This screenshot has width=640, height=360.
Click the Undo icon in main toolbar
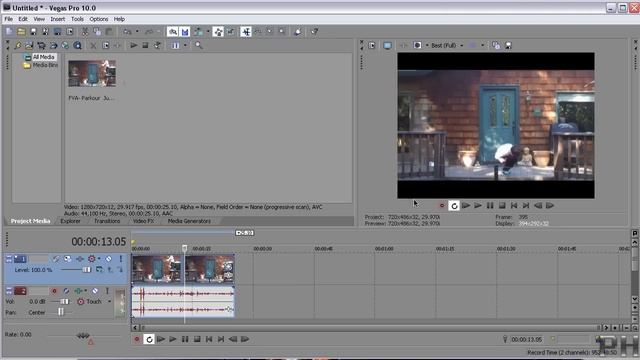[x=127, y=31]
